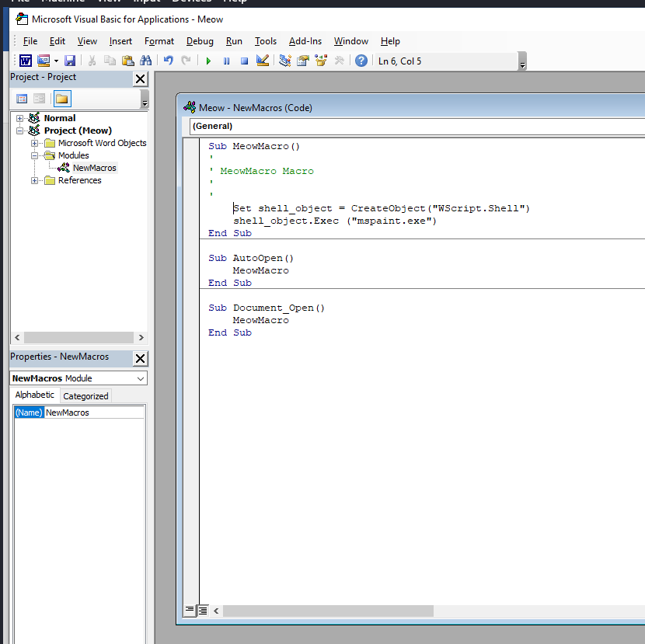645x644 pixels.
Task: Expand the References folder
Action: [x=34, y=180]
